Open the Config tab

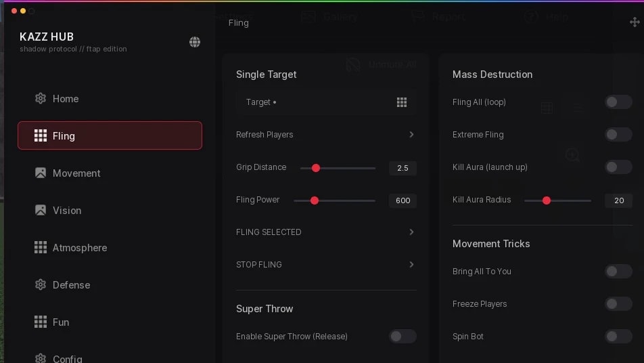110,357
